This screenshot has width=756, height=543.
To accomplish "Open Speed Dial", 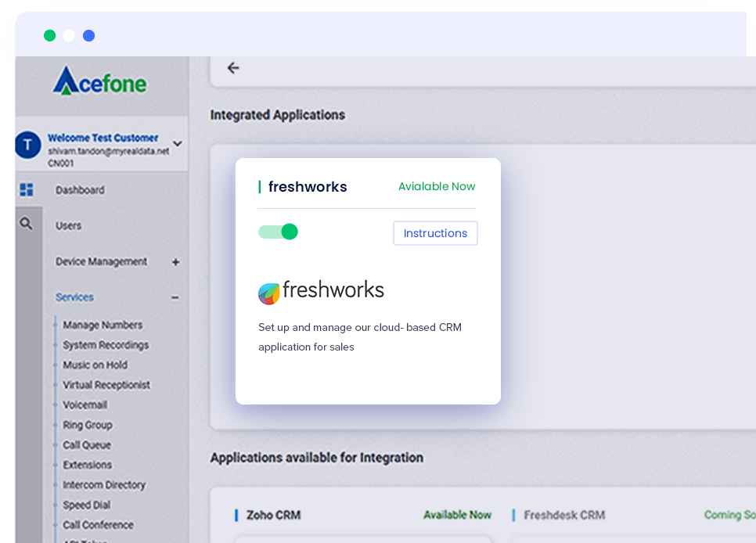I will coord(87,505).
